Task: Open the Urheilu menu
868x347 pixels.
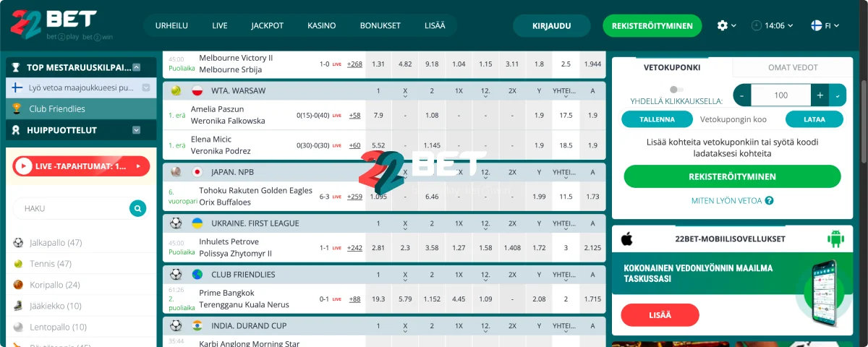Action: coord(171,25)
